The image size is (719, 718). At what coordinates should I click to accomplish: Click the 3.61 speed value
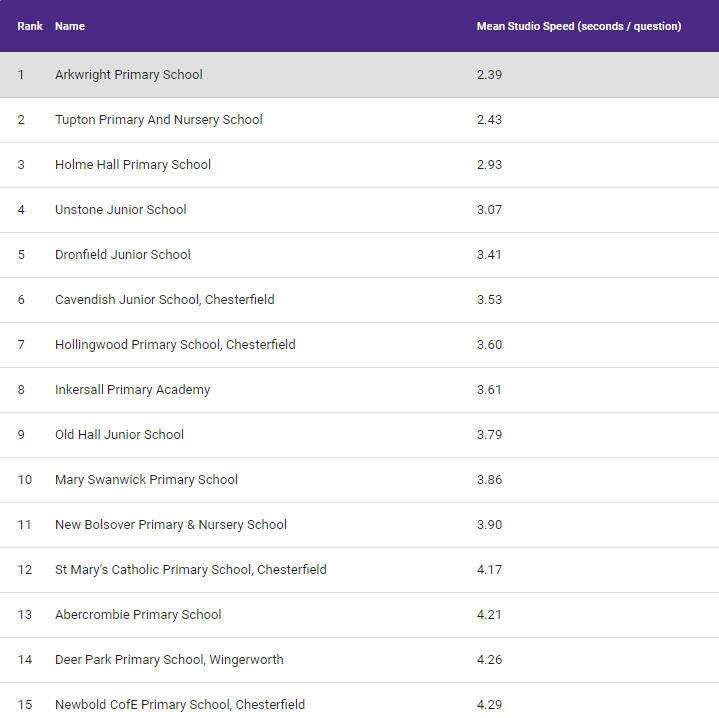pyautogui.click(x=489, y=389)
